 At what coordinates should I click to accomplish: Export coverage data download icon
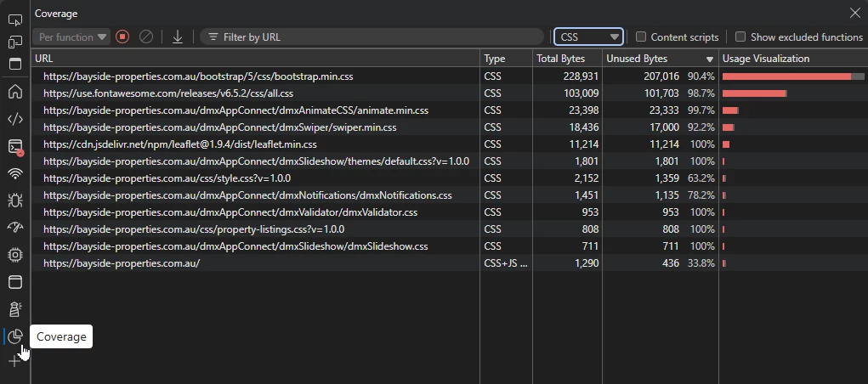click(x=177, y=37)
